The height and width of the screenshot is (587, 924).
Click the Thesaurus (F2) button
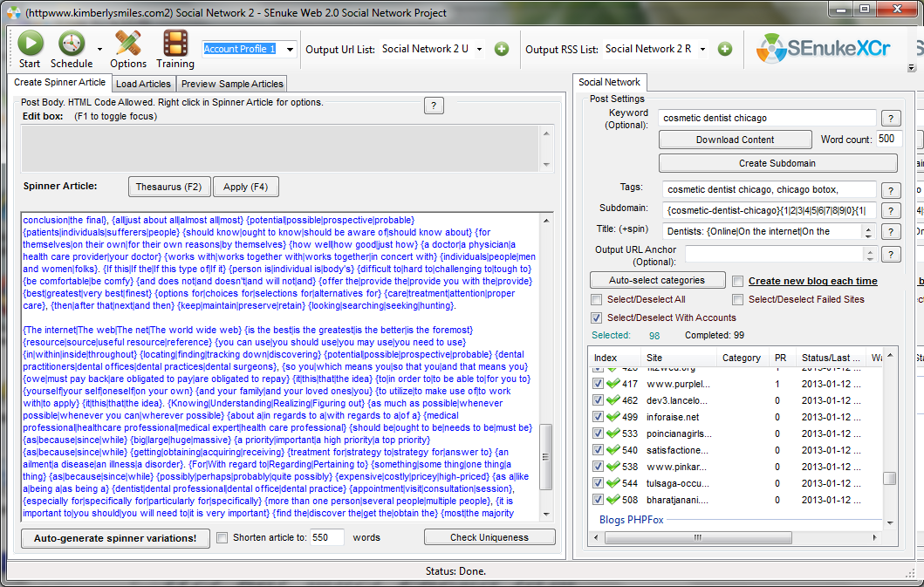pyautogui.click(x=168, y=187)
